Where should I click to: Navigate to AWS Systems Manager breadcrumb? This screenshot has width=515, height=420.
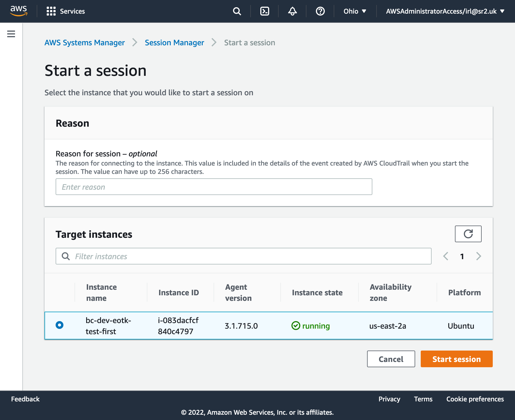[x=85, y=42]
